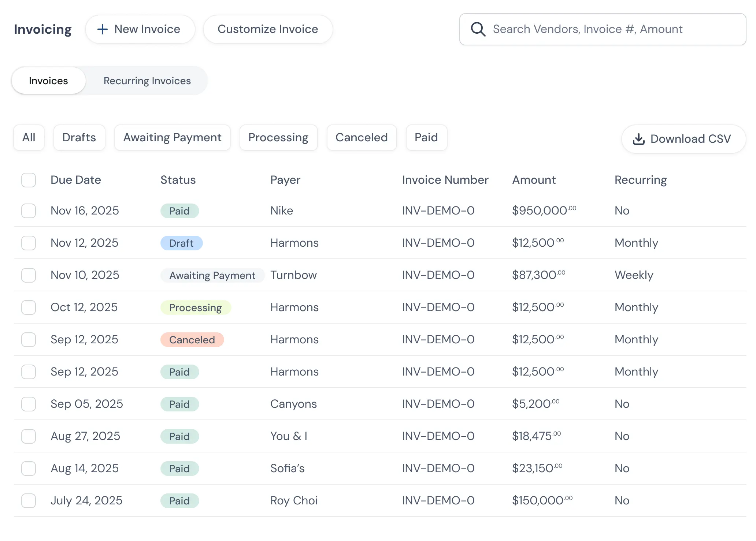Show only Drafts invoices
Viewport: 756px width, 541px height.
[79, 138]
